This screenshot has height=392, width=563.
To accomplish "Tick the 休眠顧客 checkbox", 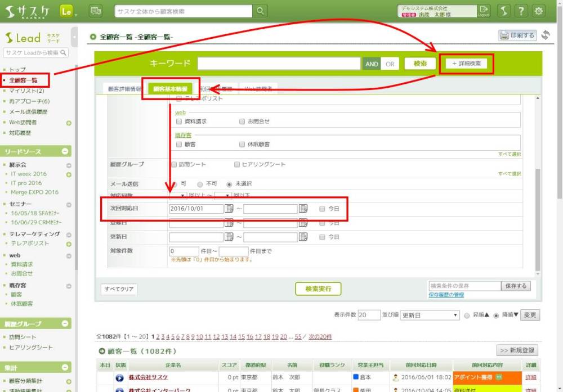I will pyautogui.click(x=242, y=145).
